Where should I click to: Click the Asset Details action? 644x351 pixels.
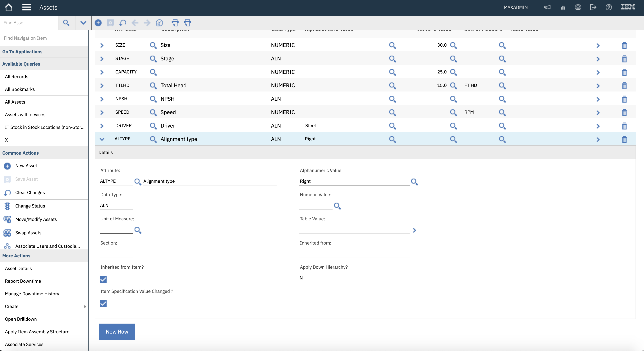pos(18,269)
